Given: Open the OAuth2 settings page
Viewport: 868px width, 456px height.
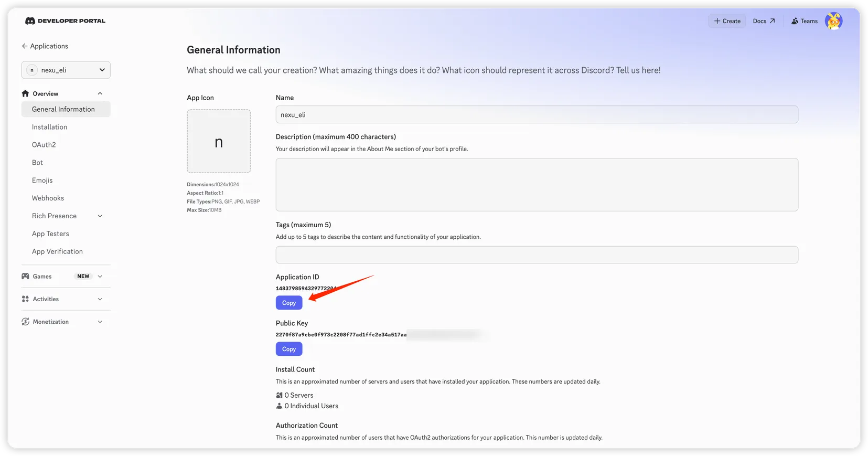Looking at the screenshot, I should click(44, 145).
